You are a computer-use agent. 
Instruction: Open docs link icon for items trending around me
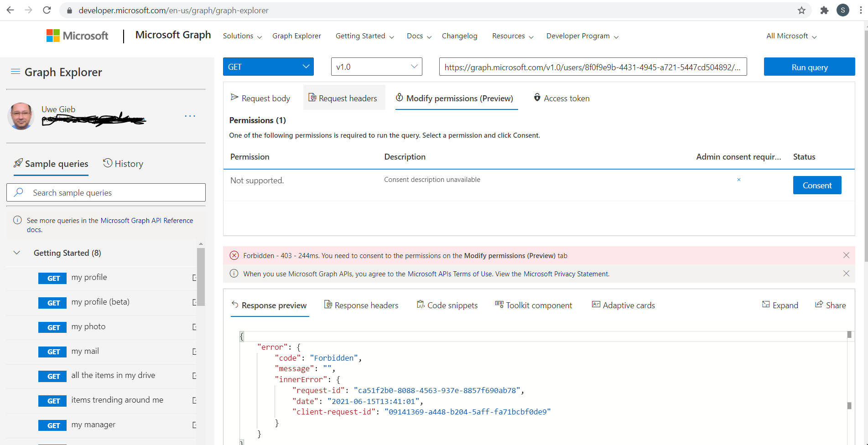tap(194, 400)
